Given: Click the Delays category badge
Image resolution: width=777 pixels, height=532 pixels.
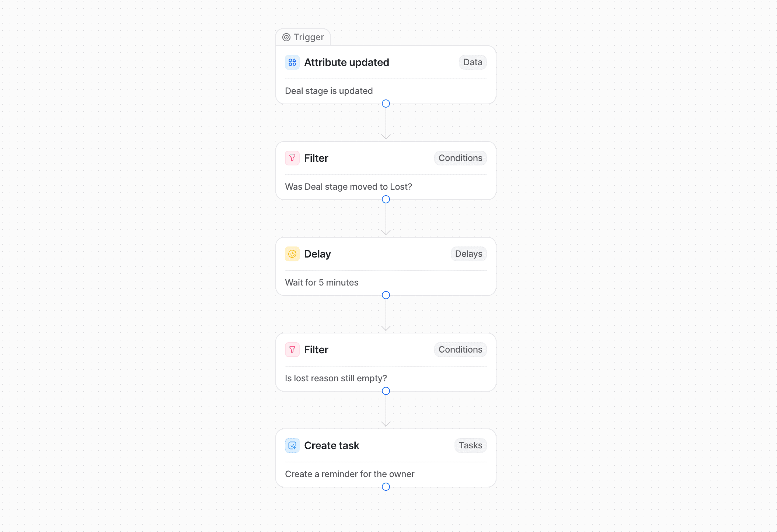Looking at the screenshot, I should tap(468, 254).
